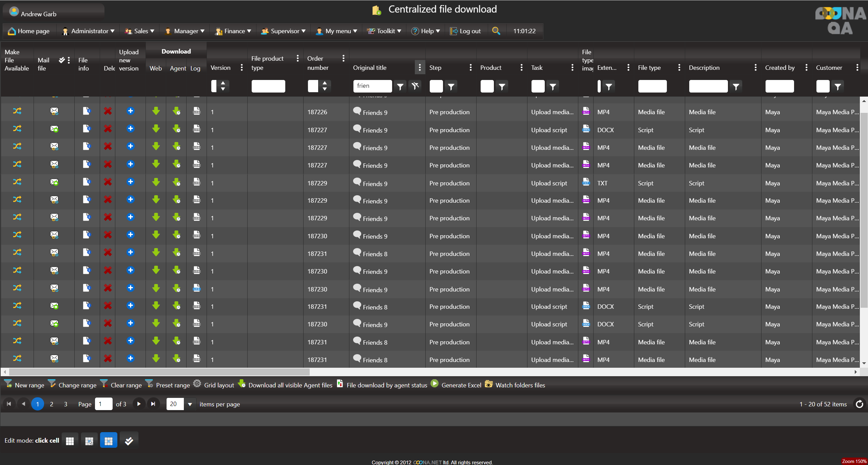The image size is (868, 465).
Task: Click delete red X for order 187226
Action: 108,111
